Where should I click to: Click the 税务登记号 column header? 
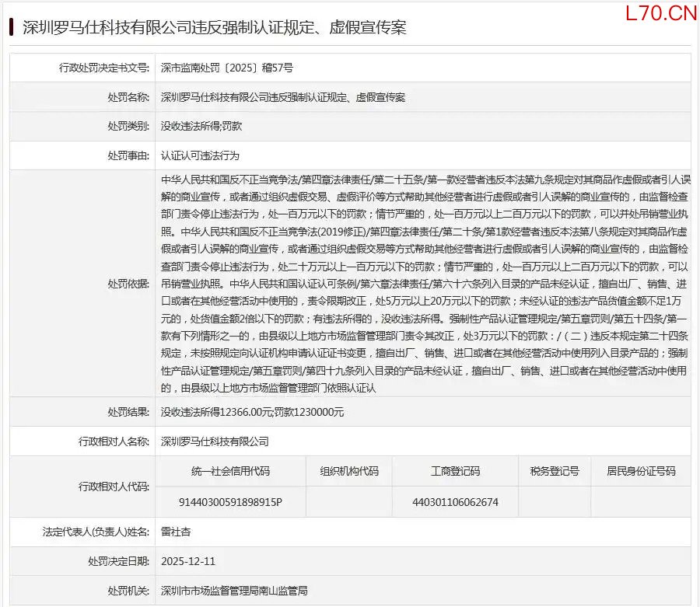tap(554, 471)
